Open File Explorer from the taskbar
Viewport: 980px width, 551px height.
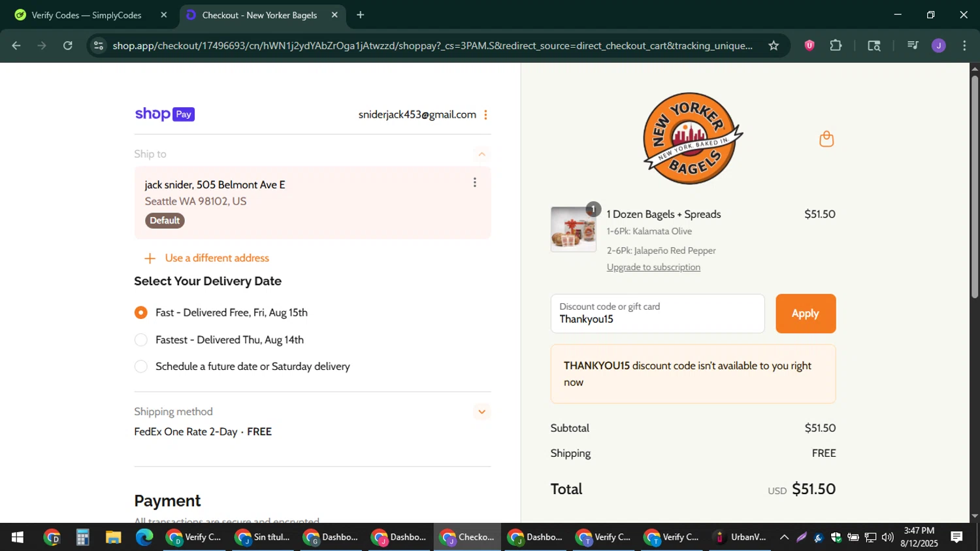114,537
